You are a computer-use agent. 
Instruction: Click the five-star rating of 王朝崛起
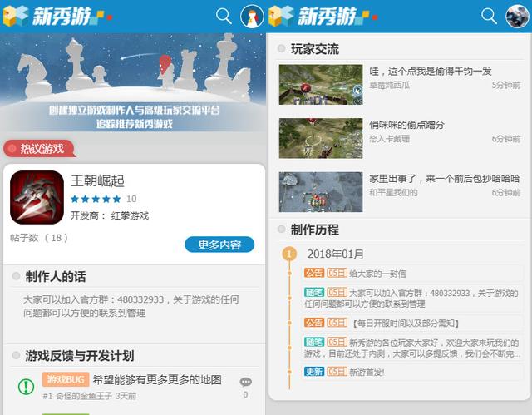pos(96,199)
